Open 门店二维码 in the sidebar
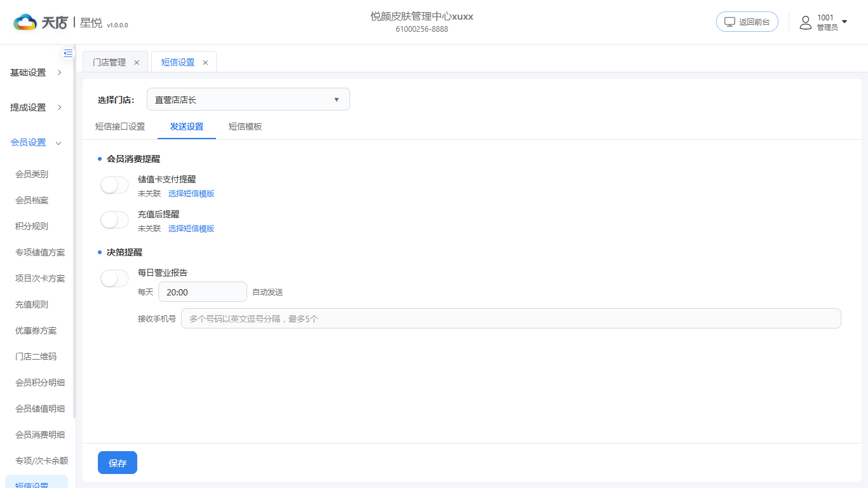This screenshot has height=488, width=868. (x=36, y=356)
